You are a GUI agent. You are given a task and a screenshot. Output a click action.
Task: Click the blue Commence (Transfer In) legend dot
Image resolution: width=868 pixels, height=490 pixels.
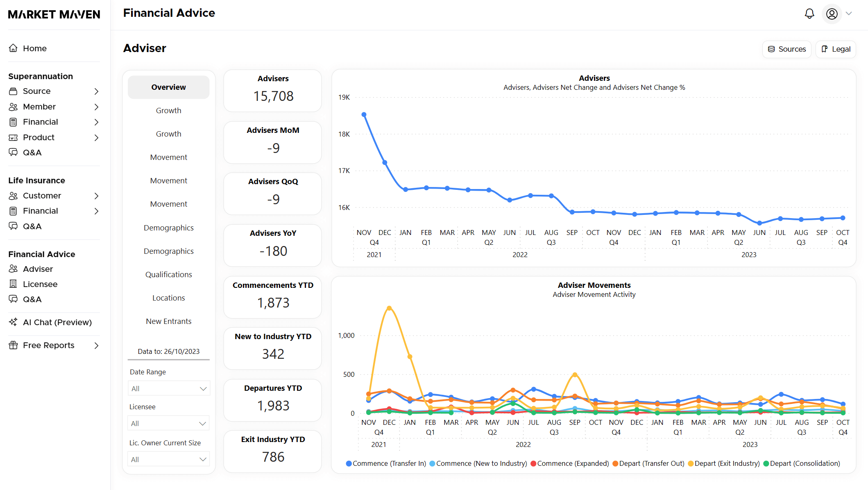pyautogui.click(x=349, y=463)
